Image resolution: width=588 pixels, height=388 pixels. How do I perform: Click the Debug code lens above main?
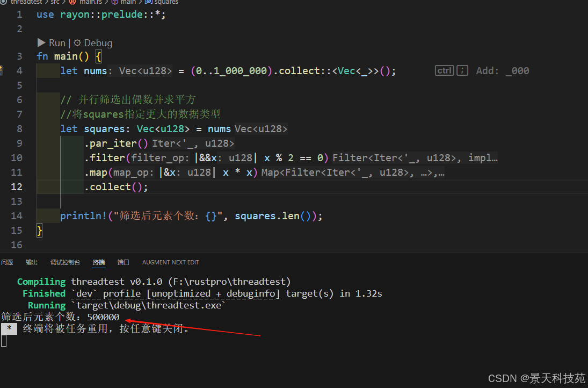pyautogui.click(x=98, y=43)
